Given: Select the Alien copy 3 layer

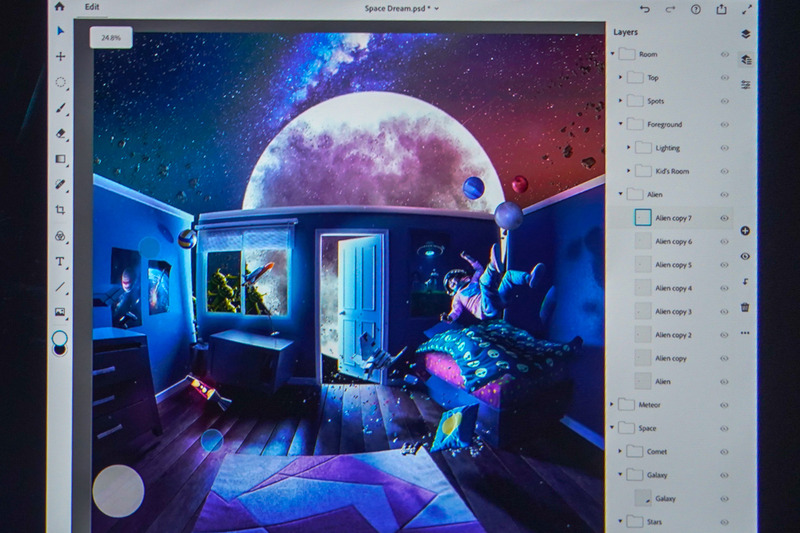Looking at the screenshot, I should (672, 312).
